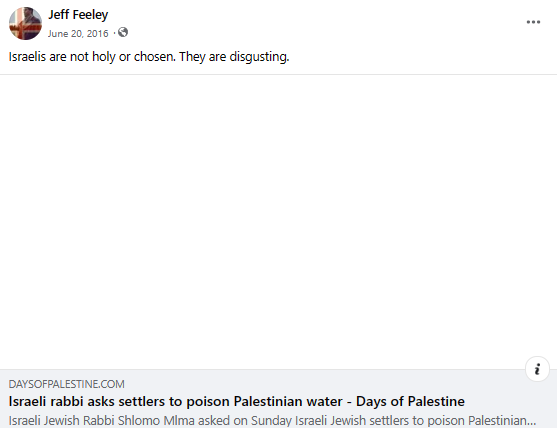Image resolution: width=557 pixels, height=428 pixels.
Task: Click the "Days of Palestine" title text
Action: click(x=410, y=401)
